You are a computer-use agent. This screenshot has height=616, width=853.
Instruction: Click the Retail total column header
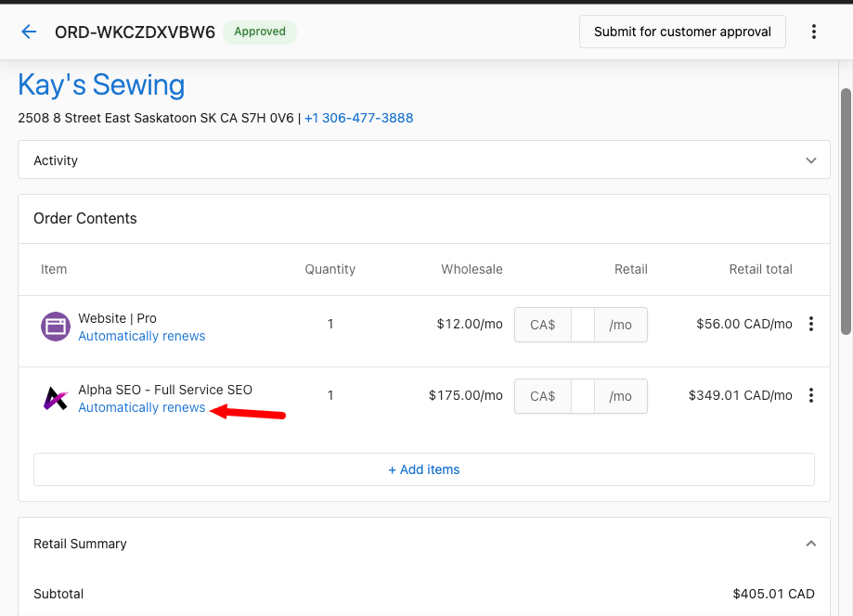(x=760, y=269)
